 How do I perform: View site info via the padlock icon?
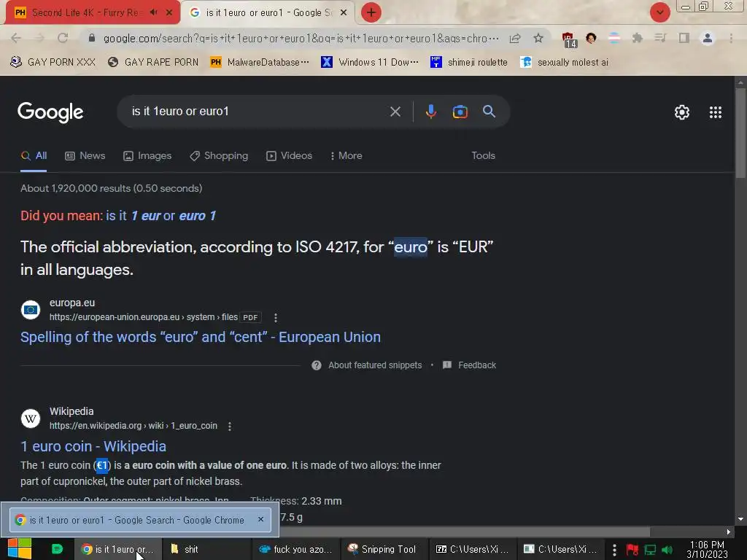92,38
